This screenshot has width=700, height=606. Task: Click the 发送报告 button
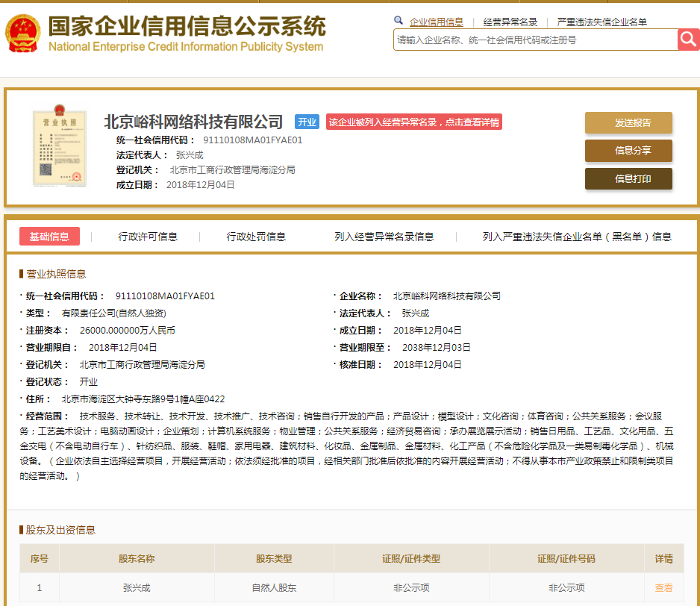[628, 123]
